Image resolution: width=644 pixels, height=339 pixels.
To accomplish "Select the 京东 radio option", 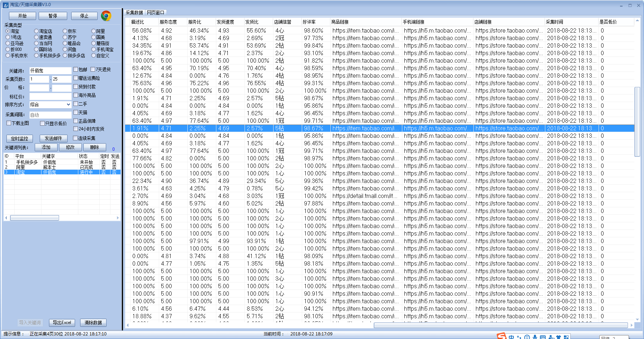I will [x=69, y=31].
